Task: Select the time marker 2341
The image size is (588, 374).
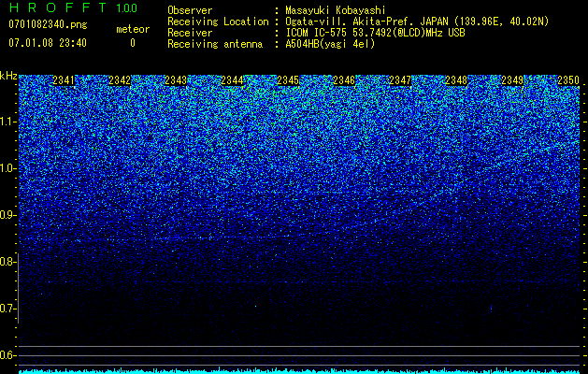Action: (64, 80)
